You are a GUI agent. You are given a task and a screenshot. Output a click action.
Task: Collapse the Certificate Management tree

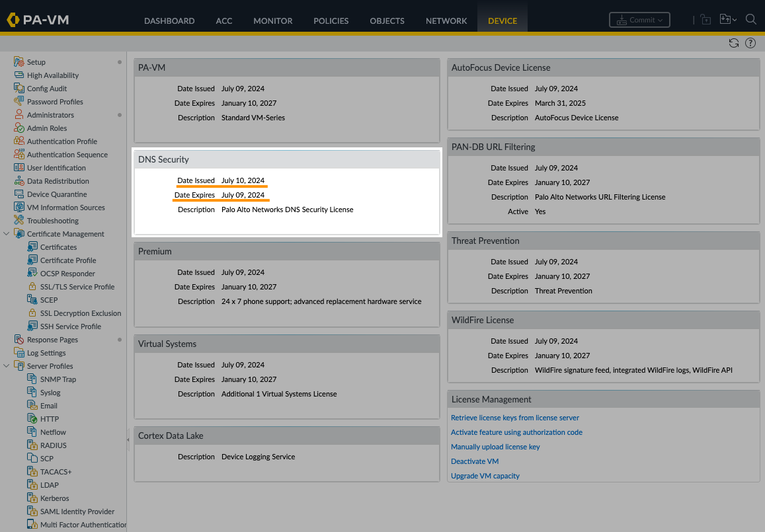[7, 234]
